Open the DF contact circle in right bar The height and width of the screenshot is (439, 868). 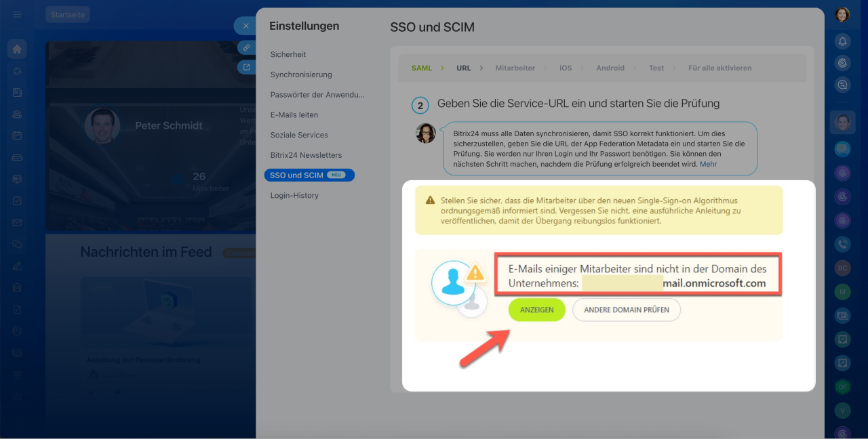click(x=842, y=386)
